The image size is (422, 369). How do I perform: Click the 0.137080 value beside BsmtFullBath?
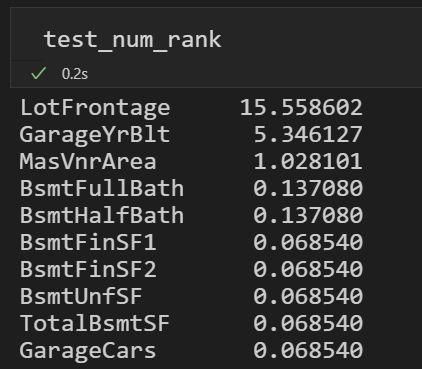308,188
